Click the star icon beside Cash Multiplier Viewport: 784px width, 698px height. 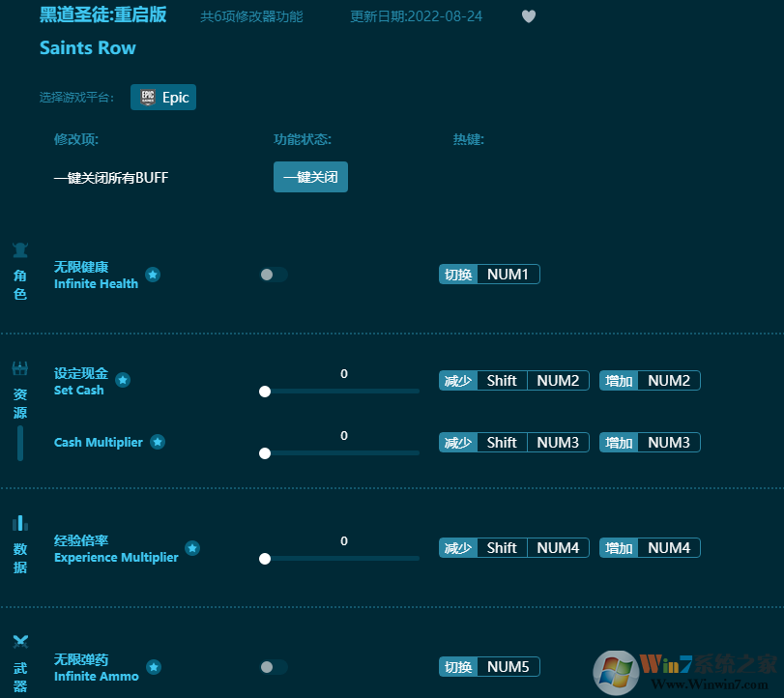[x=160, y=441]
